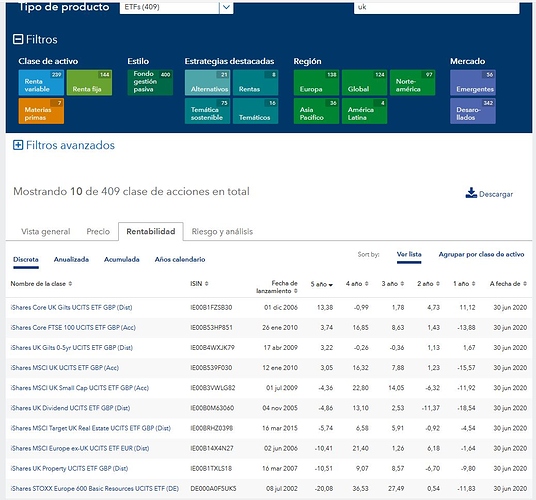This screenshot has height=500, width=536.
Task: Toggle the Renta fija filter tile
Action: 89,83
